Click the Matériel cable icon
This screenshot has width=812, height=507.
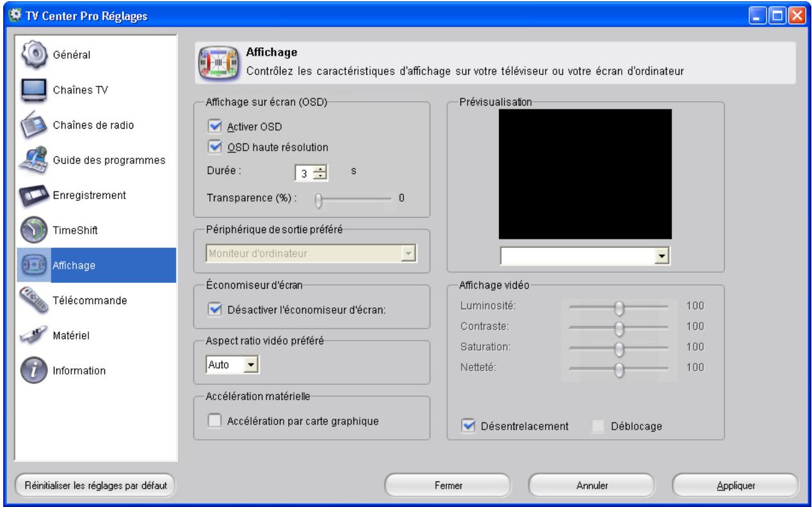point(33,335)
